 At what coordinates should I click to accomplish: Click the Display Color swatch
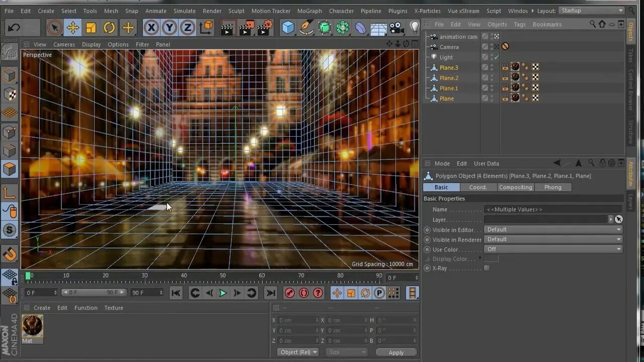(x=491, y=258)
